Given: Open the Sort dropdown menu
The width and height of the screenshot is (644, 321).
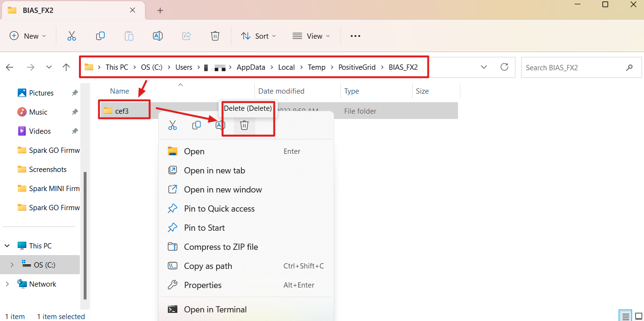Looking at the screenshot, I should 259,36.
